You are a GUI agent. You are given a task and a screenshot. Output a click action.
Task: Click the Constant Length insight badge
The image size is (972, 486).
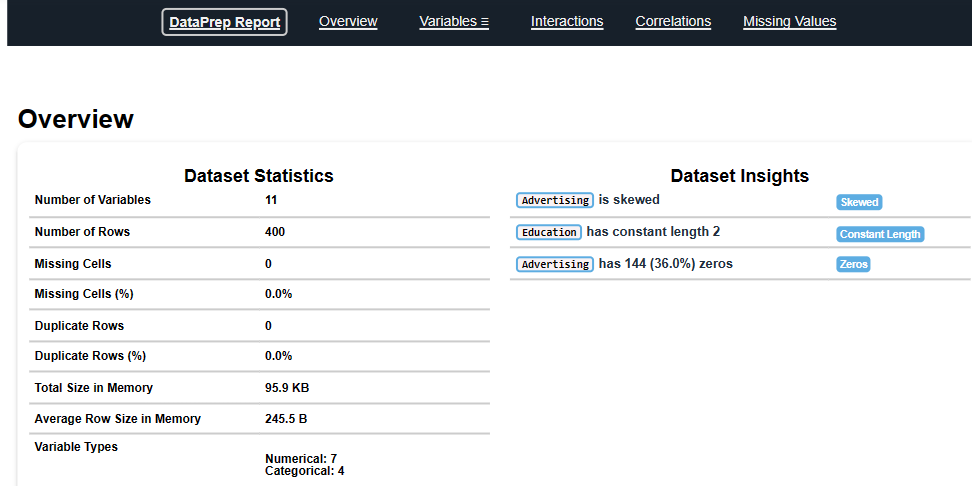(880, 234)
